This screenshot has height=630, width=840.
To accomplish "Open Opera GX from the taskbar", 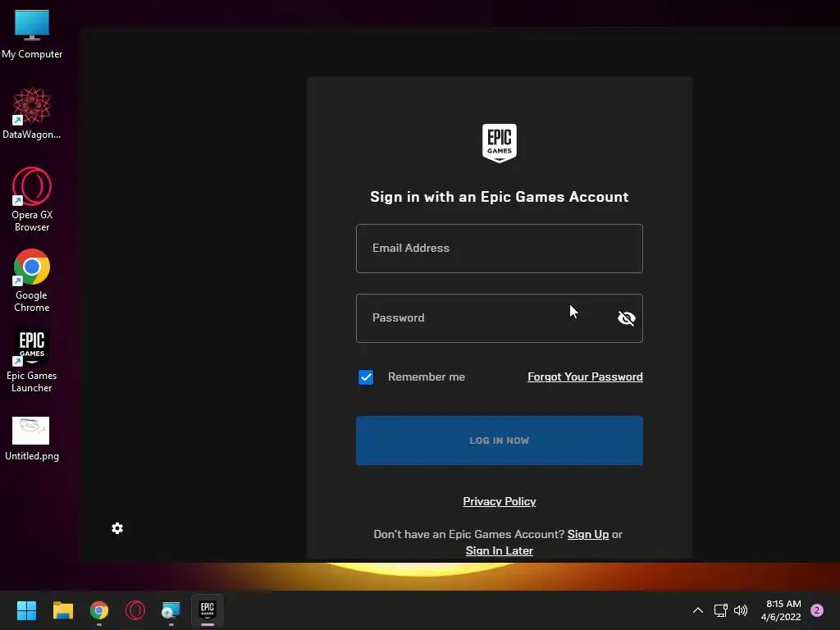I will click(x=135, y=610).
